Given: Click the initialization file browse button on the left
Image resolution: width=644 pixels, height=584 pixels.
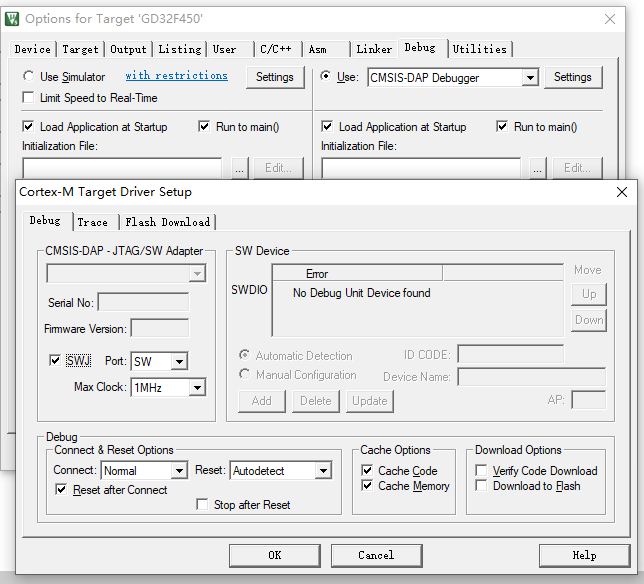Looking at the screenshot, I should point(239,168).
